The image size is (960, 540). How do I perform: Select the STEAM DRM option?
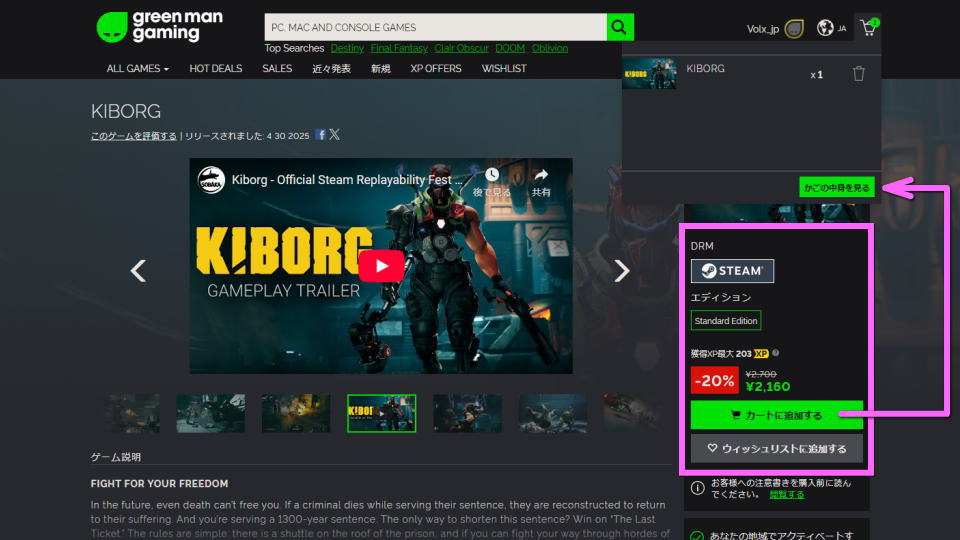pyautogui.click(x=732, y=271)
